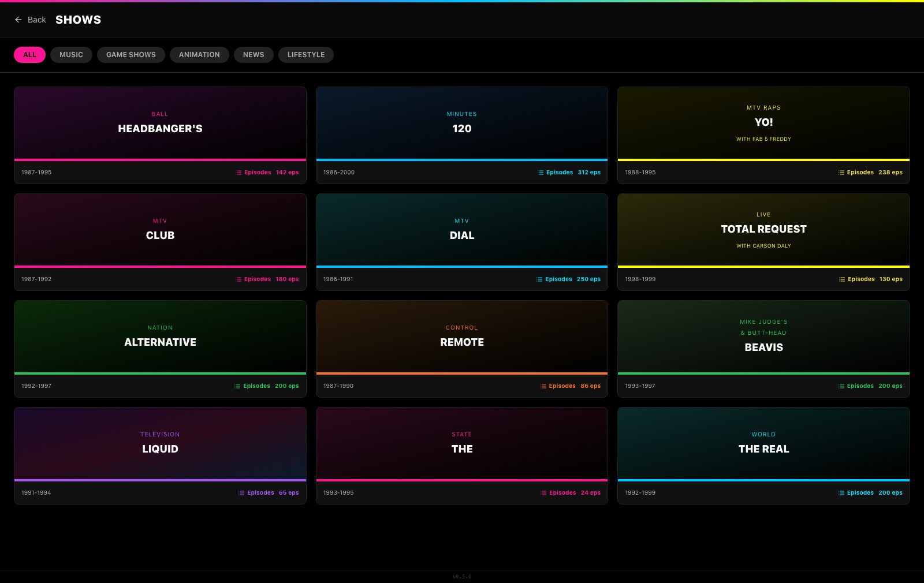
Task: Click the episodes list icon on Club MTV card
Action: [x=239, y=279]
